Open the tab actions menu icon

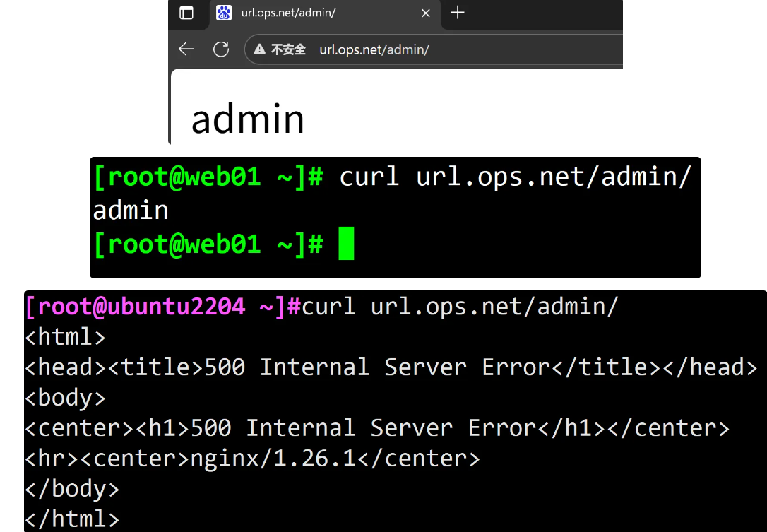(186, 13)
